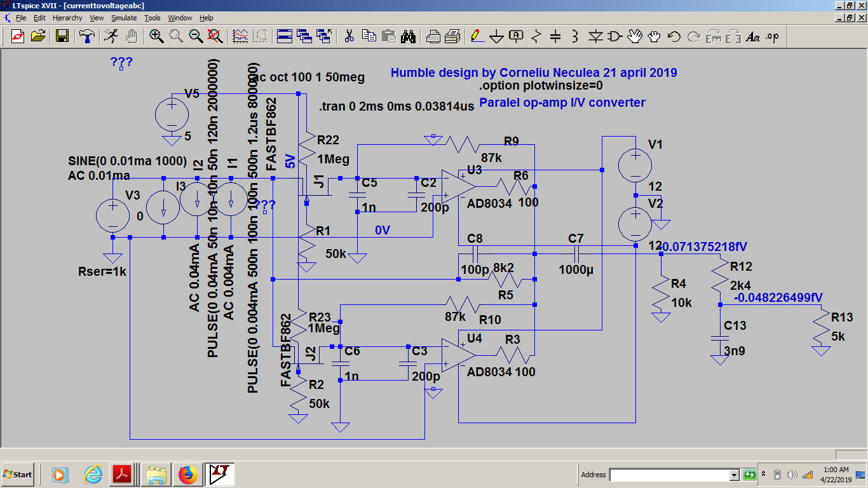Open the Simulate menu
The image size is (868, 488).
point(125,18)
